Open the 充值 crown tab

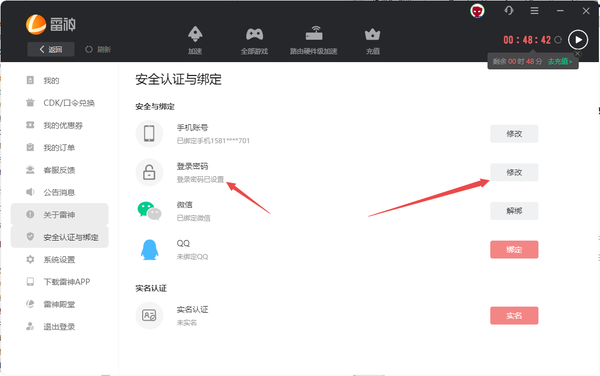click(x=373, y=41)
